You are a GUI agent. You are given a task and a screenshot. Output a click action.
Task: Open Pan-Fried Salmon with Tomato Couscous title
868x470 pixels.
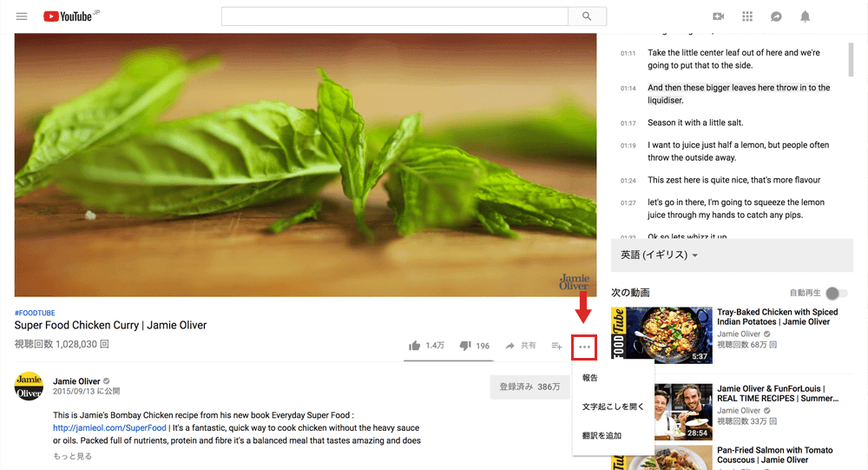click(x=775, y=455)
